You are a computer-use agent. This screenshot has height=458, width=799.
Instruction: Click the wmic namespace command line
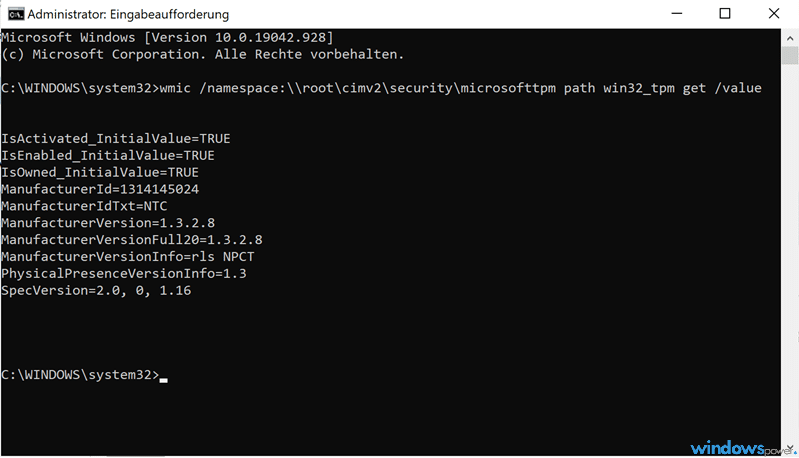[381, 88]
